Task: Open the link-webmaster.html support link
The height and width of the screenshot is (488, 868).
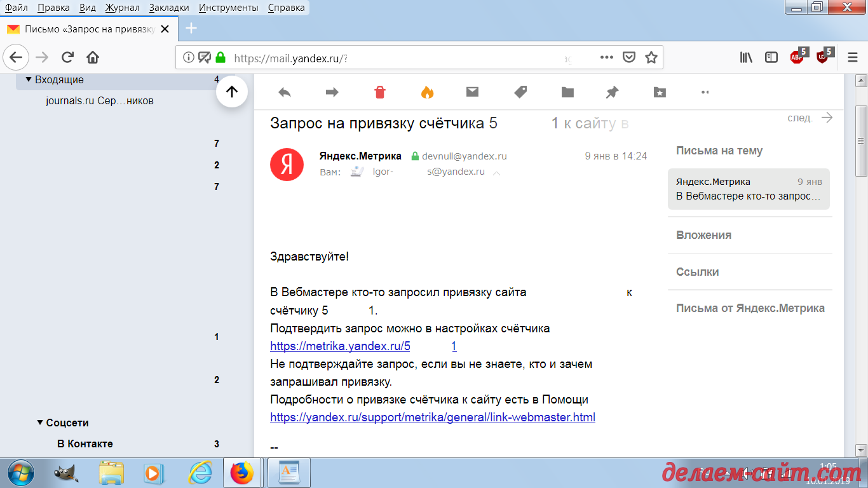Action: click(433, 417)
